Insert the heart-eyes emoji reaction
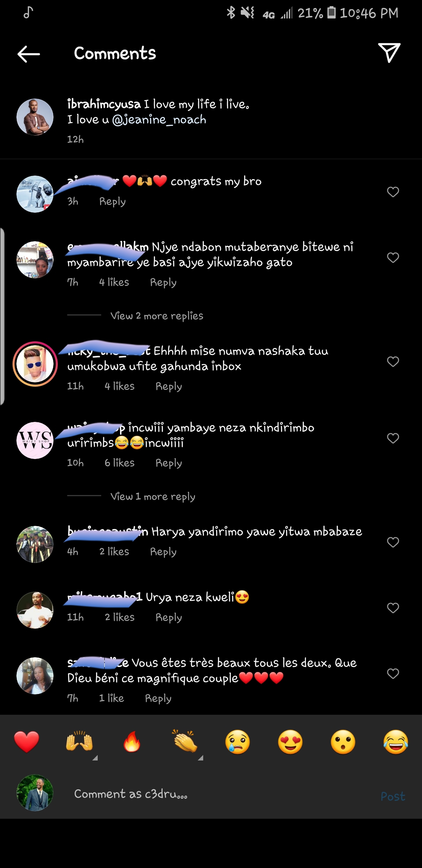 click(x=290, y=742)
